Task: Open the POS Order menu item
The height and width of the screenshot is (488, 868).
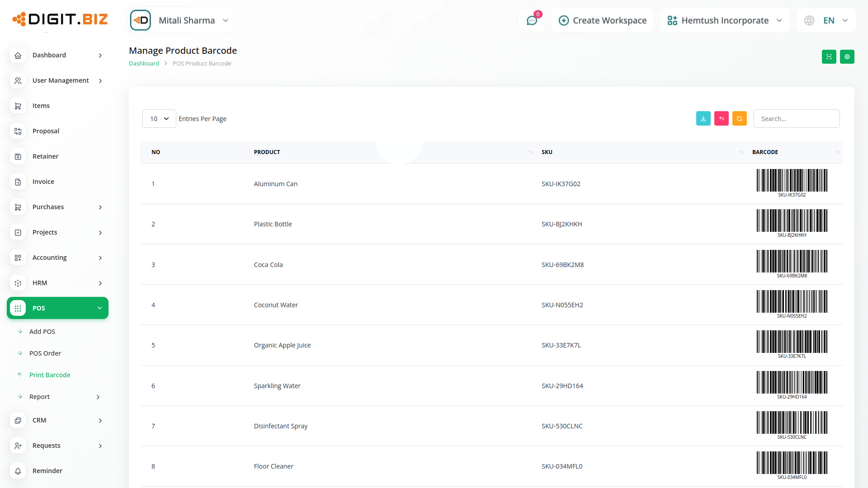Action: (x=45, y=353)
